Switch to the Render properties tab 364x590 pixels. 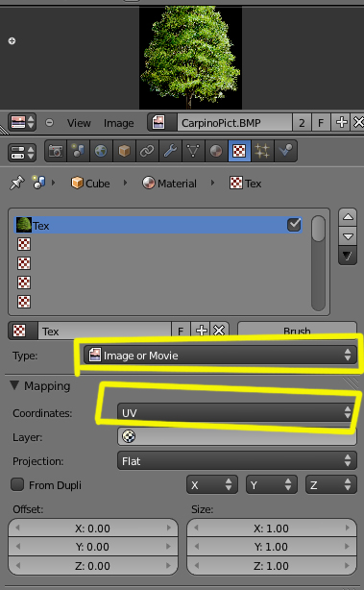coord(56,151)
